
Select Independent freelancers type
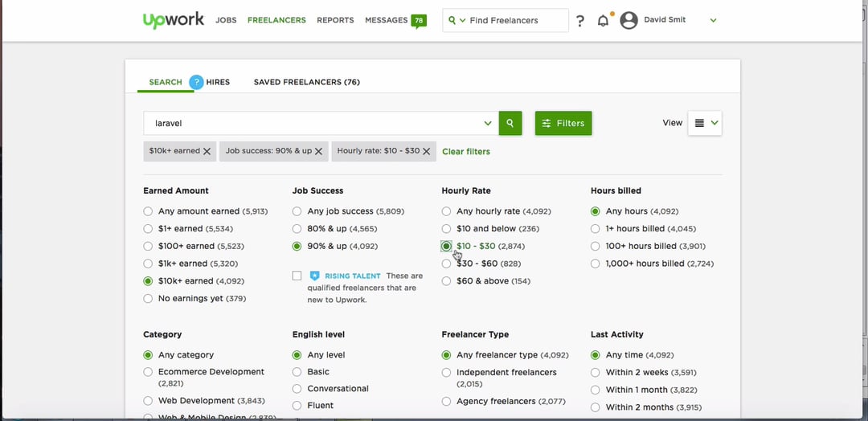pos(446,372)
